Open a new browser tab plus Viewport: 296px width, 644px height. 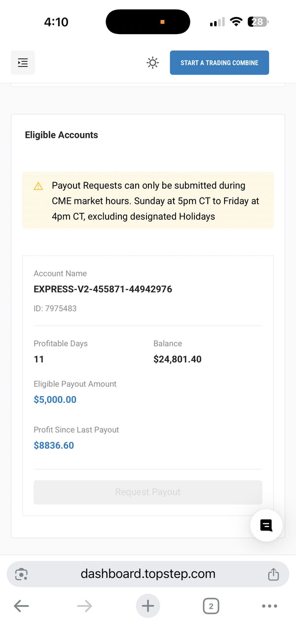(148, 606)
